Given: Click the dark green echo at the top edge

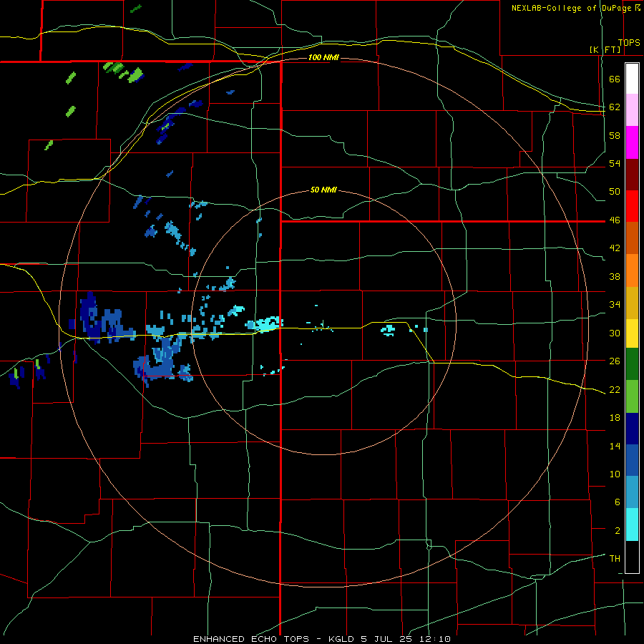Looking at the screenshot, I should [135, 9].
